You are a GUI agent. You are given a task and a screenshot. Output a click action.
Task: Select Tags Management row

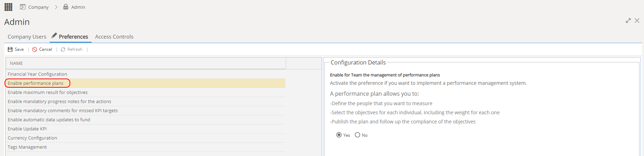145,147
